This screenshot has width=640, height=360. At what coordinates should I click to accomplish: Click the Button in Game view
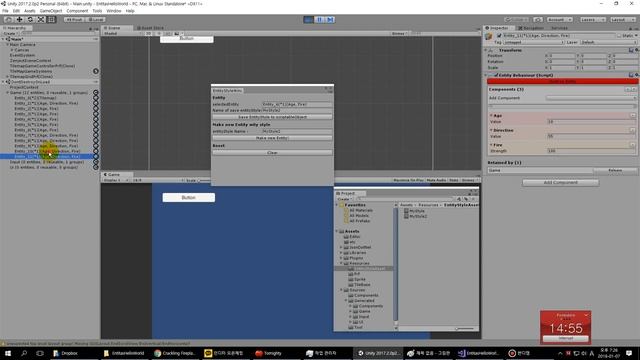[x=189, y=198]
